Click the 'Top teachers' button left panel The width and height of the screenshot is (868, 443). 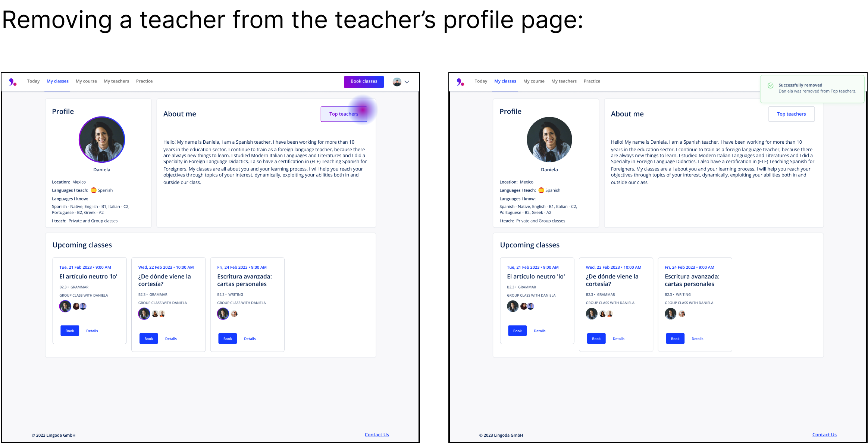point(344,113)
